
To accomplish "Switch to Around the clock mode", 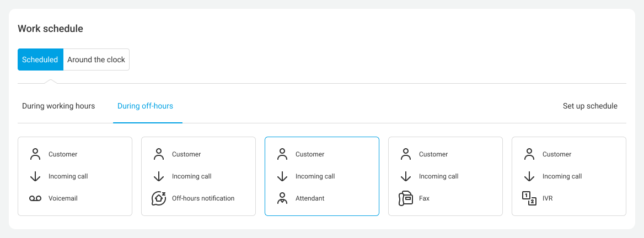I will 96,59.
